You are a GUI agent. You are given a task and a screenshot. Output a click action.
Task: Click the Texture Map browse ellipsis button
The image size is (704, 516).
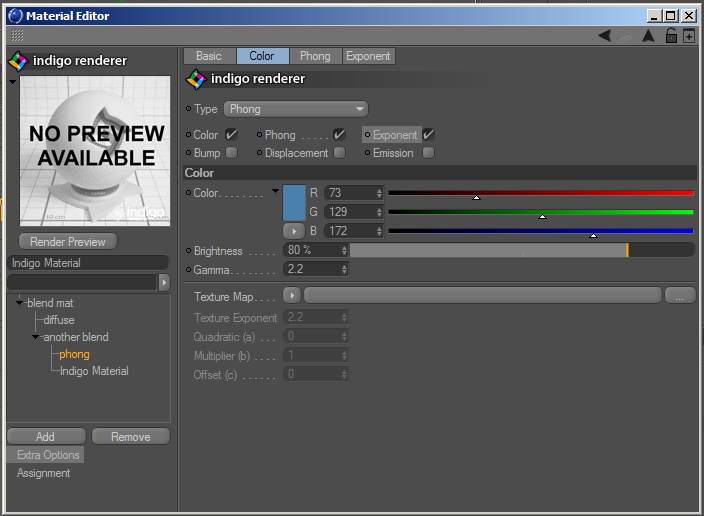[680, 295]
